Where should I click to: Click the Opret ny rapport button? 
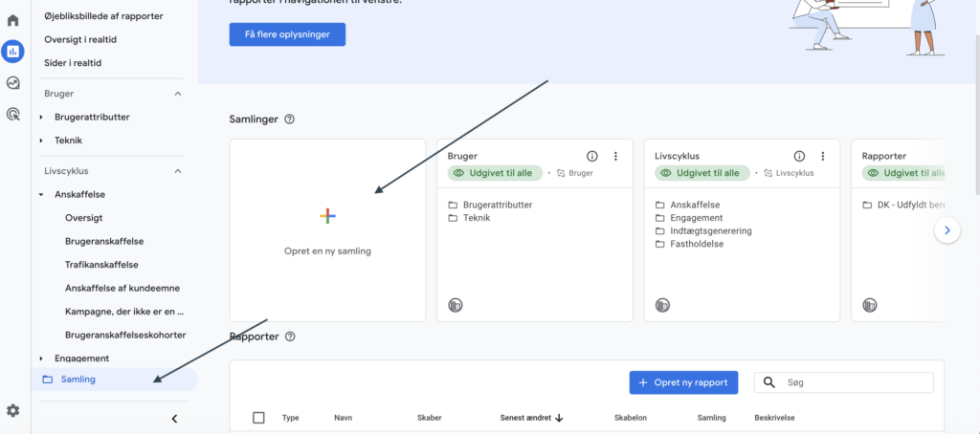point(683,382)
